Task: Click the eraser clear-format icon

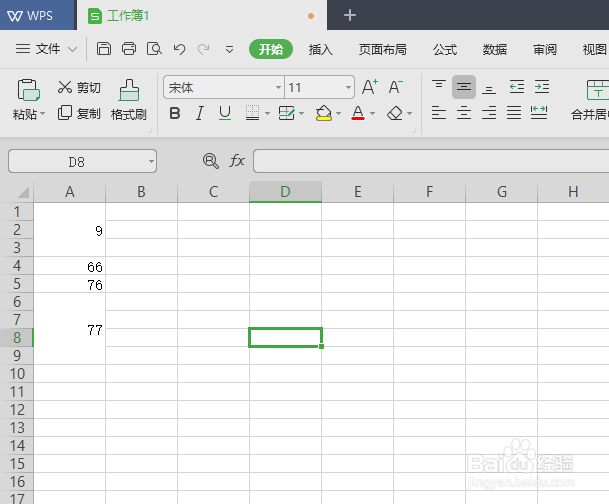Action: 395,113
